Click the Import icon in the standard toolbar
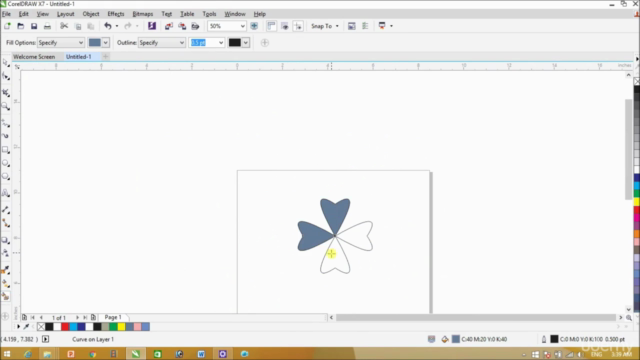This screenshot has width=640, height=360. pos(169,26)
